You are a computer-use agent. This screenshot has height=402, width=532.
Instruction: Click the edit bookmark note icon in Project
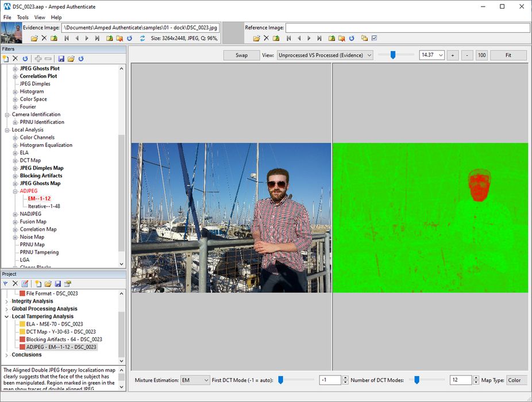(x=25, y=284)
